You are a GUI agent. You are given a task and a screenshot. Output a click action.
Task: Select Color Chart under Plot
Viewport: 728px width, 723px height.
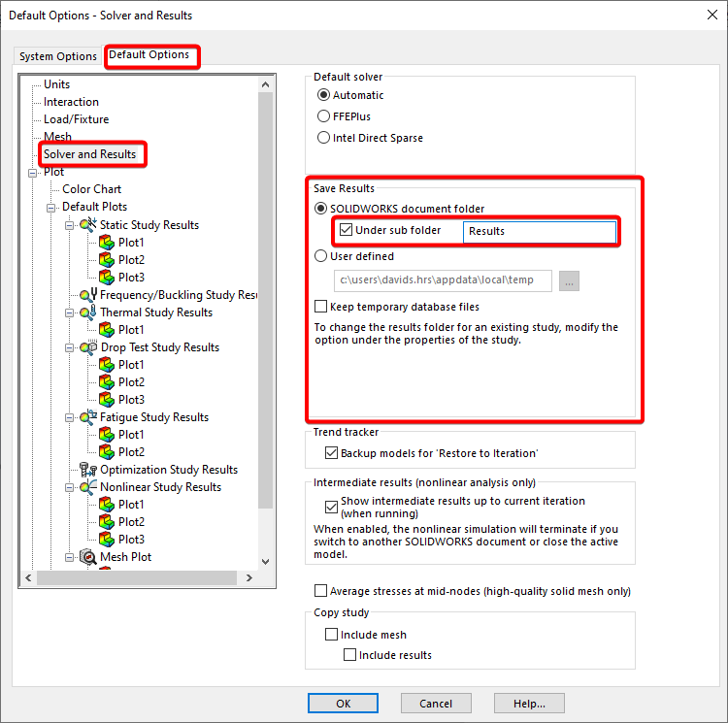92,189
